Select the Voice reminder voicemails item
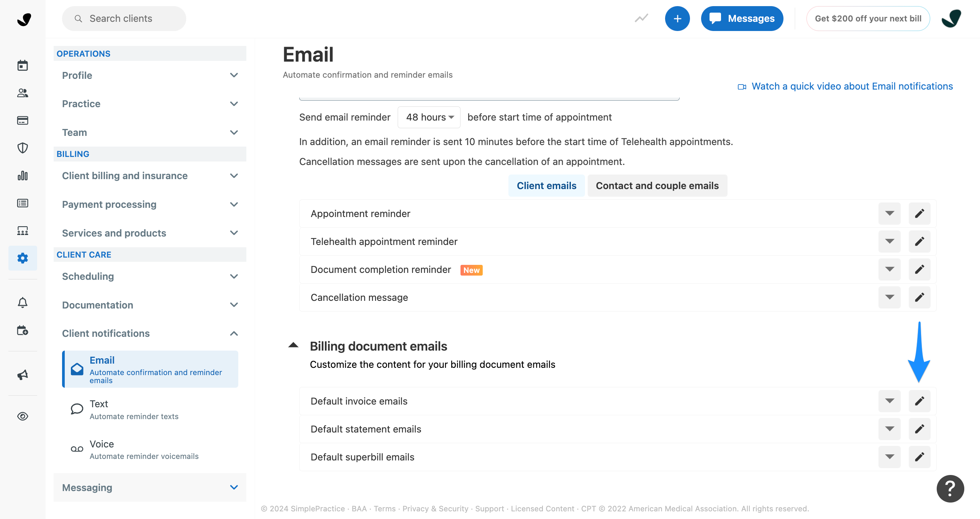The image size is (980, 519). (x=150, y=450)
